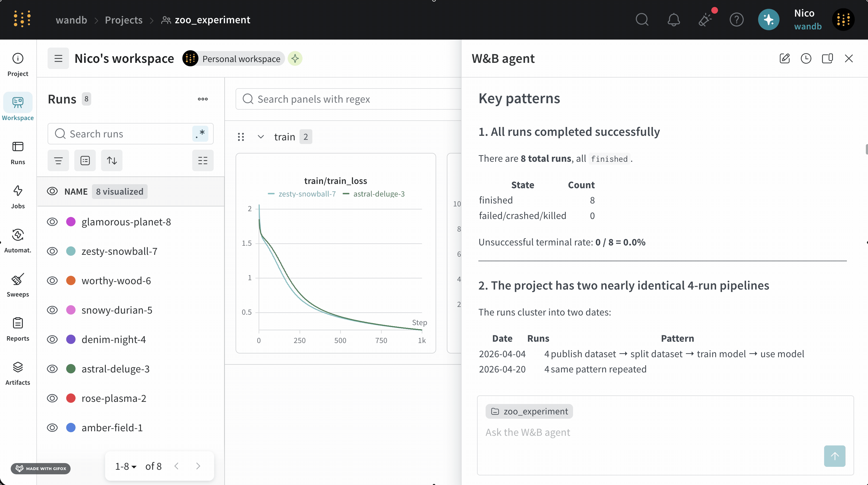
Task: Open the notifications bell
Action: pos(674,20)
